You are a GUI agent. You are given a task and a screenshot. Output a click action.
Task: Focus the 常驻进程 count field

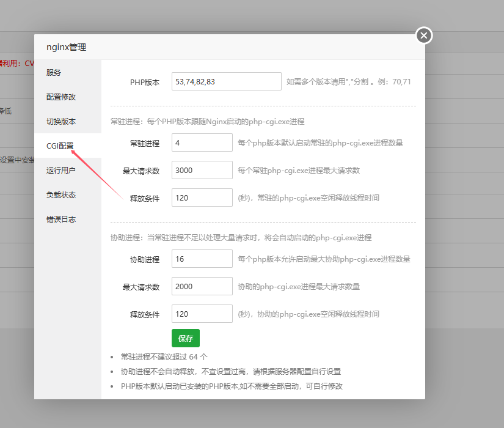pyautogui.click(x=202, y=142)
